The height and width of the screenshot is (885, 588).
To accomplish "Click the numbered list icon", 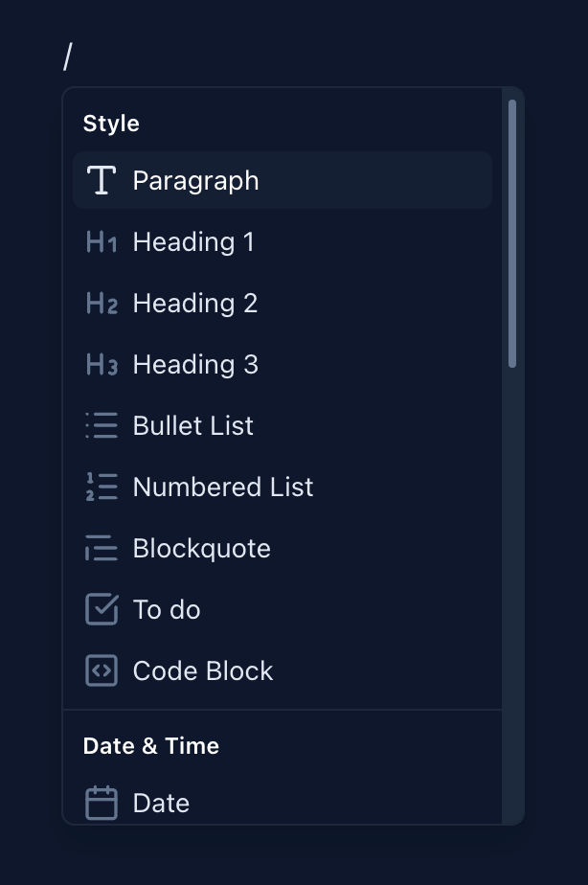I will (x=102, y=487).
